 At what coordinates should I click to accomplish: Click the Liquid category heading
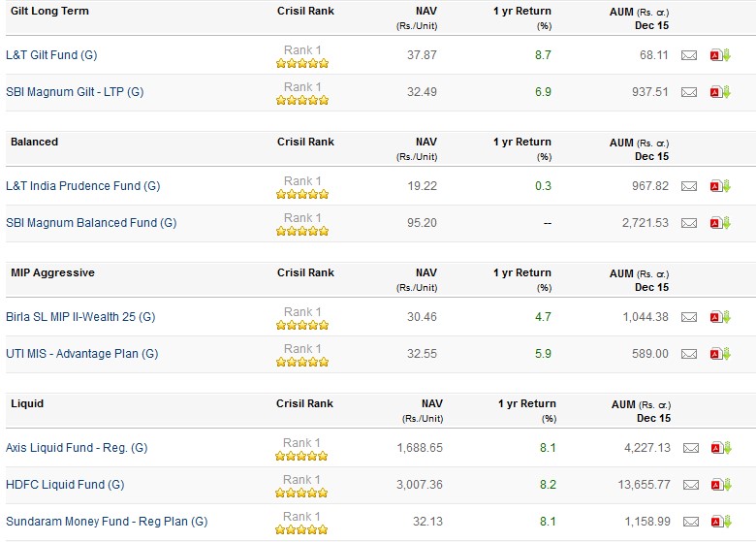[x=27, y=403]
